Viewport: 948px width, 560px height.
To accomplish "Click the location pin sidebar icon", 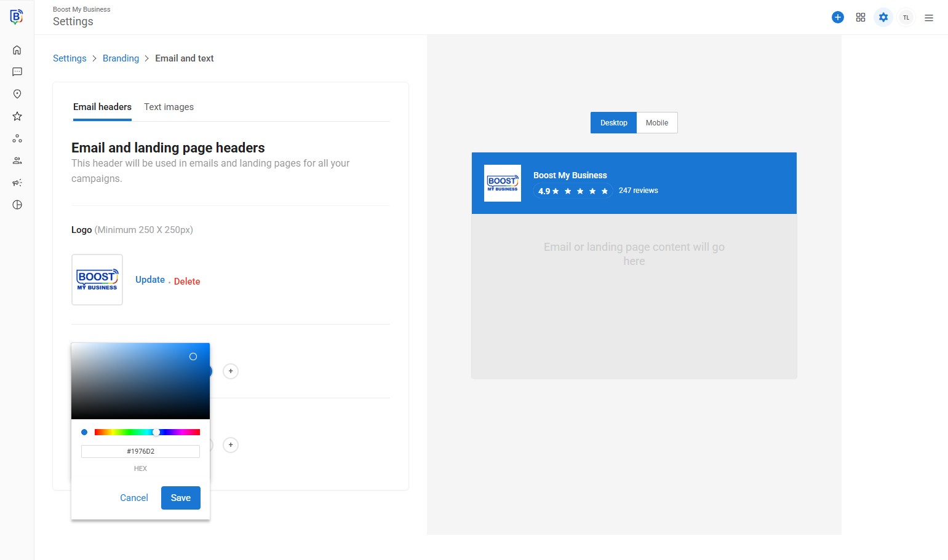I will point(17,94).
